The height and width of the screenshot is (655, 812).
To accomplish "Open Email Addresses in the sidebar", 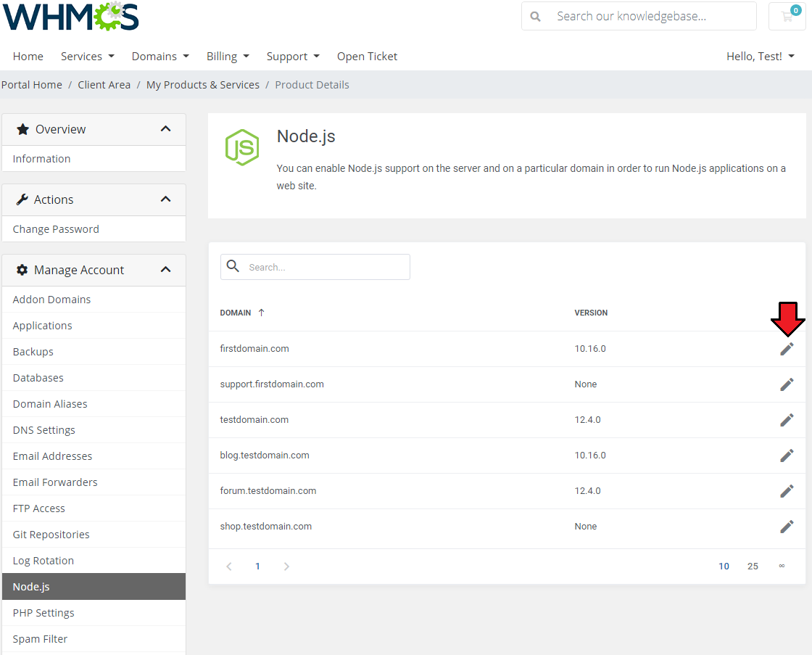I will point(94,456).
